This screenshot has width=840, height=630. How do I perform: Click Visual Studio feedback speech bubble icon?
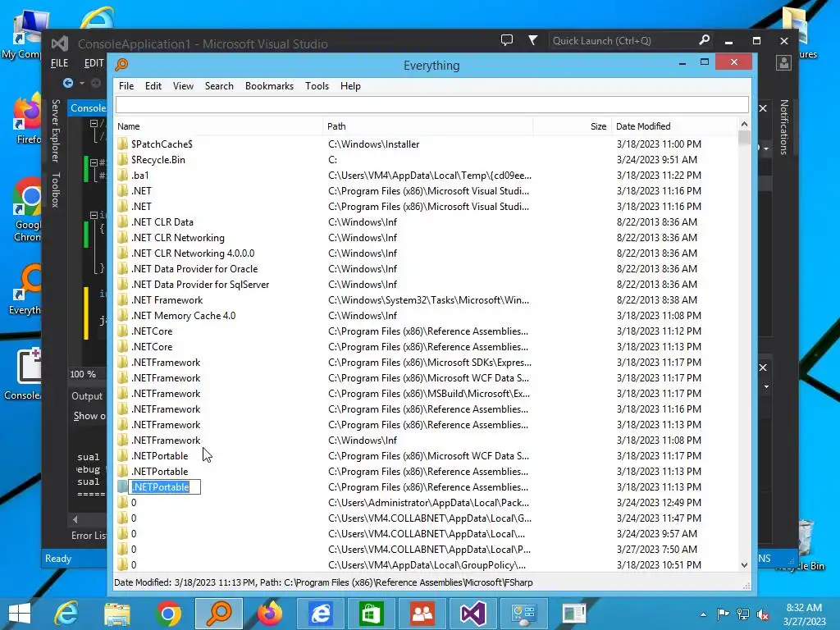[507, 40]
